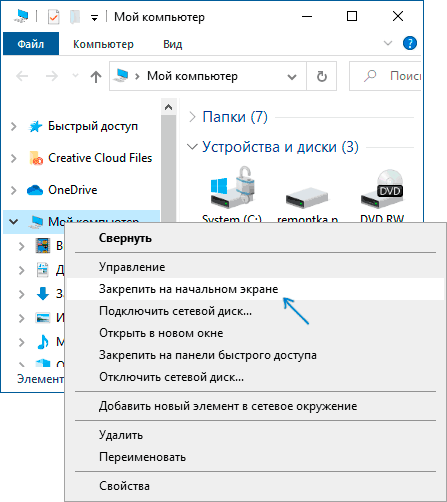Image resolution: width=447 pixels, height=502 pixels.
Task: Refresh the current folder view
Action: click(x=322, y=76)
